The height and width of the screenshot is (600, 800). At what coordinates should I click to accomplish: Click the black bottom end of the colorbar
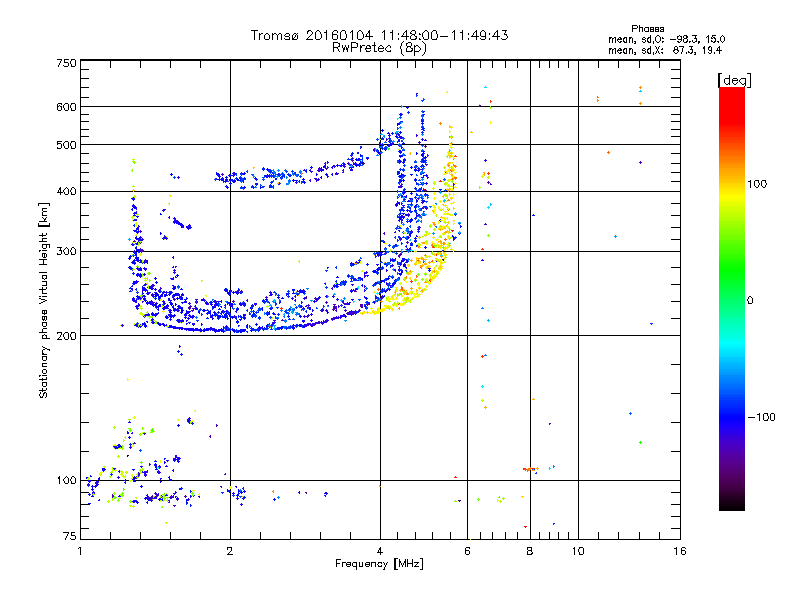(x=732, y=504)
